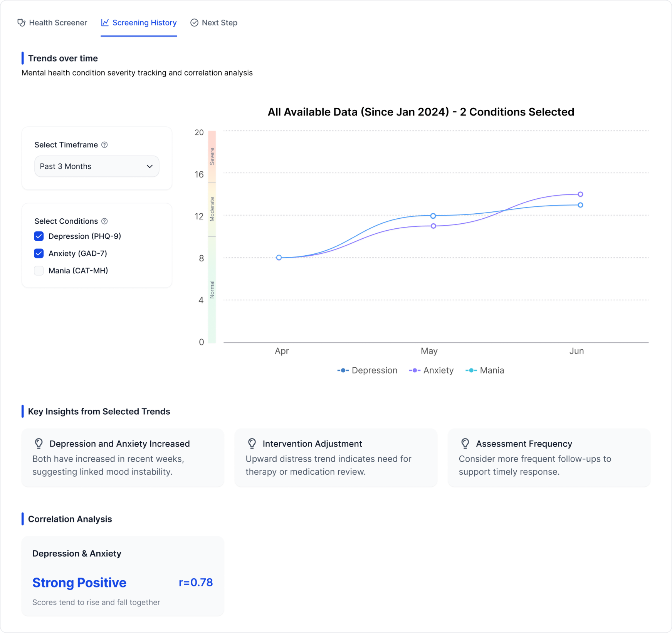The height and width of the screenshot is (633, 672).
Task: Click the June Anxiety data point at 14
Action: pyautogui.click(x=580, y=194)
